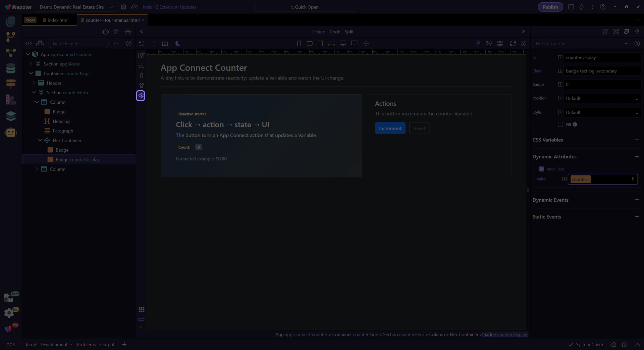Expand the Header tree node
This screenshot has width=644, height=350.
[34, 83]
